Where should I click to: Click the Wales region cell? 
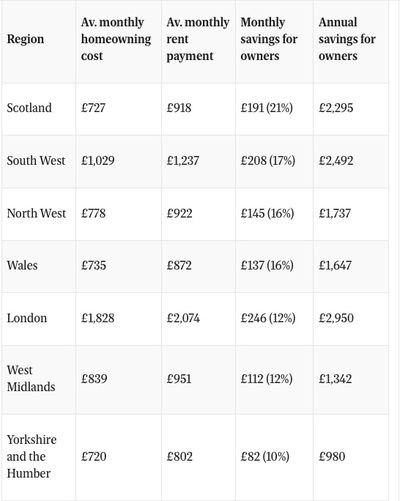click(x=22, y=266)
